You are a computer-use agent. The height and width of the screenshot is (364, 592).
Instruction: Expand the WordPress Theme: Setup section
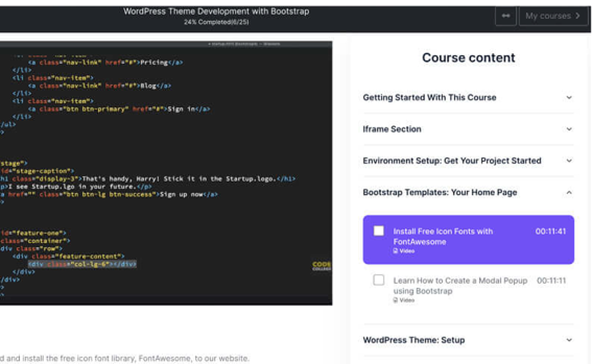(x=413, y=340)
